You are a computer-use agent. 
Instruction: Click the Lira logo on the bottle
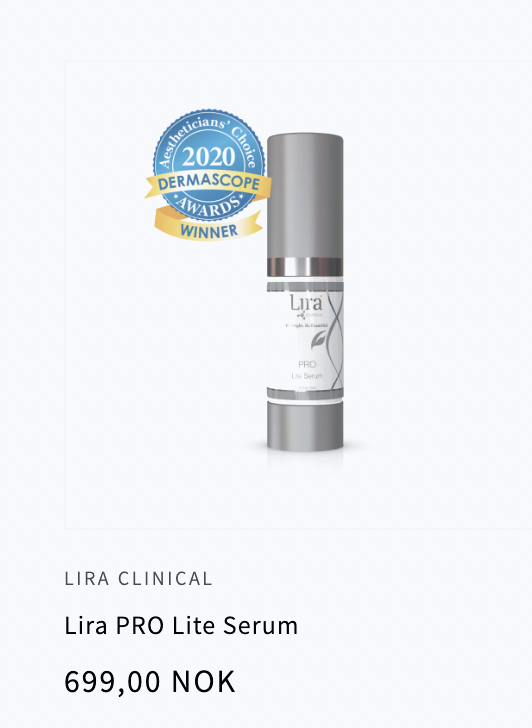pos(306,303)
